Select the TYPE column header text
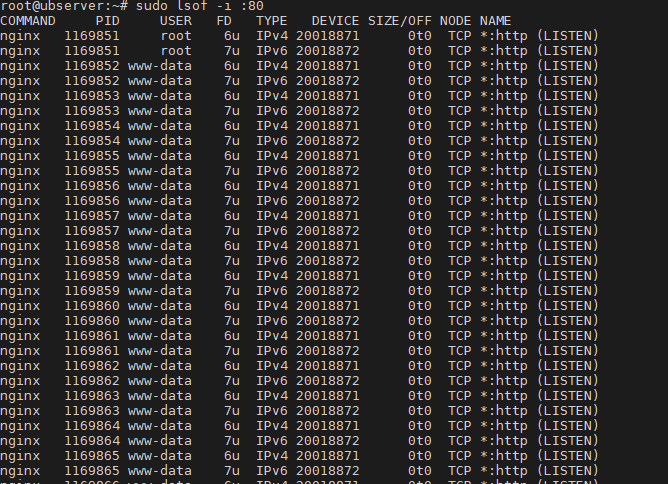This screenshot has width=668, height=484. pyautogui.click(x=271, y=21)
